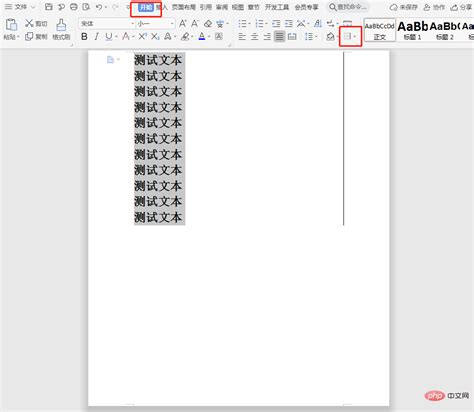The width and height of the screenshot is (474, 412).
Task: Open the font size 小一 dropdown
Action: click(172, 24)
